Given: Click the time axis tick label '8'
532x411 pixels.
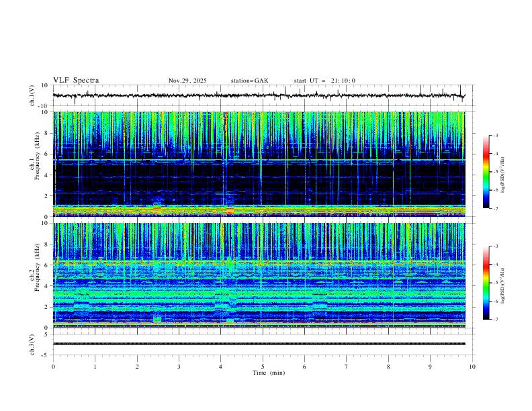Looking at the screenshot, I should pyautogui.click(x=388, y=367).
